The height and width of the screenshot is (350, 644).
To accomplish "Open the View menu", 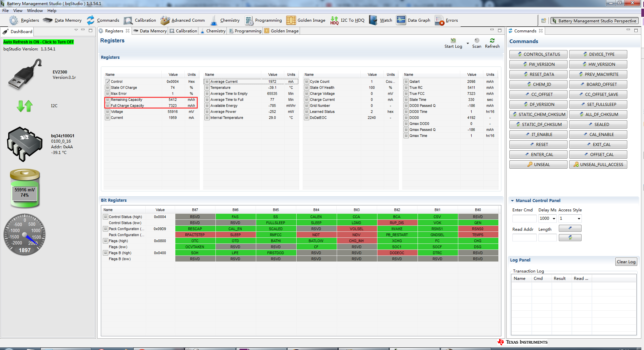I will click(18, 11).
